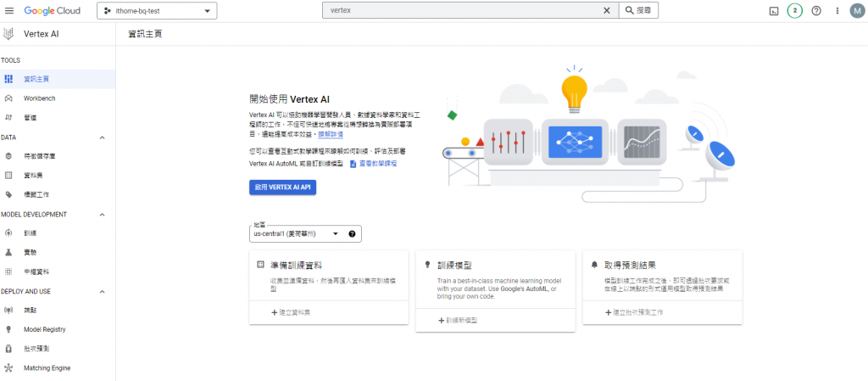The image size is (868, 381).
Task: Activate the Cloud Shell terminal icon
Action: pos(774,10)
